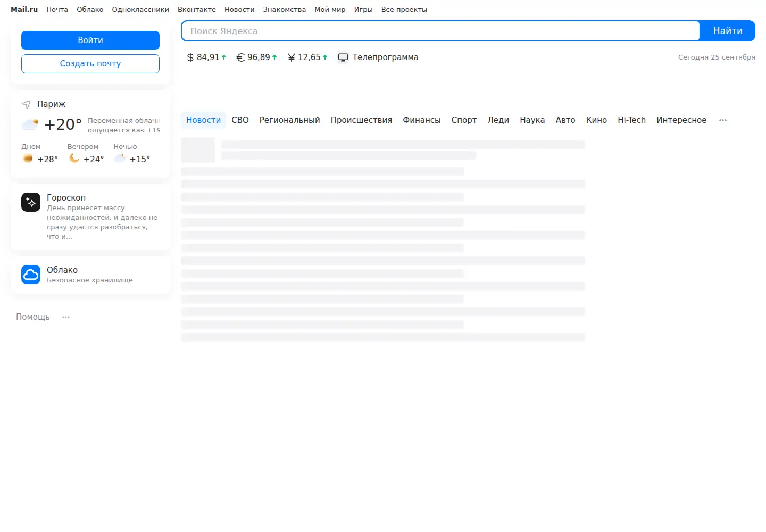
Task: Click the euro sign currency icon
Action: [x=240, y=57]
